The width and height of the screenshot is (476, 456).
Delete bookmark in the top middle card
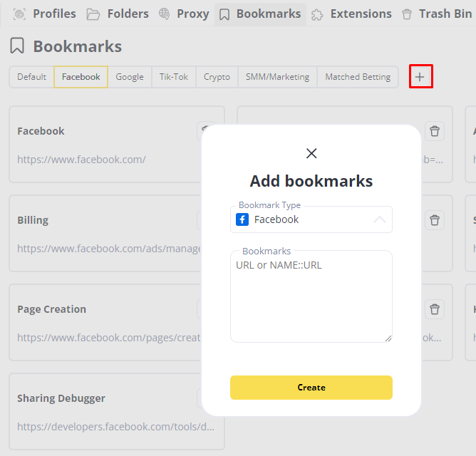435,131
